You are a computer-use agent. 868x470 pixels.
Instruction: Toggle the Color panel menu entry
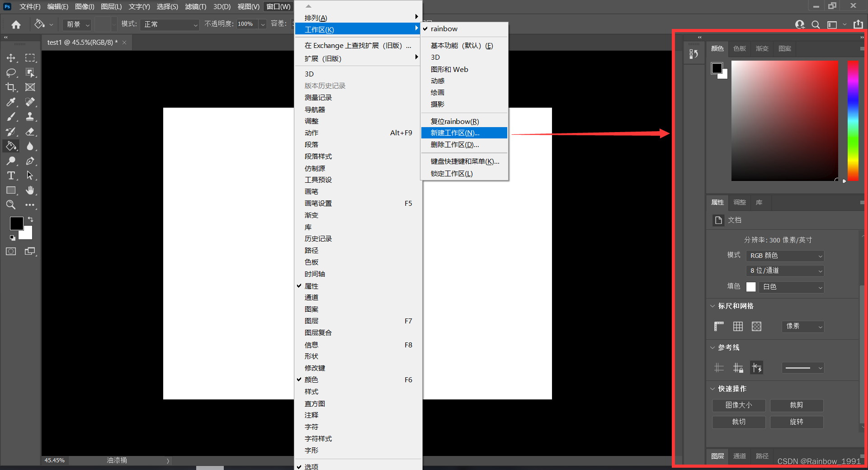pyautogui.click(x=358, y=380)
